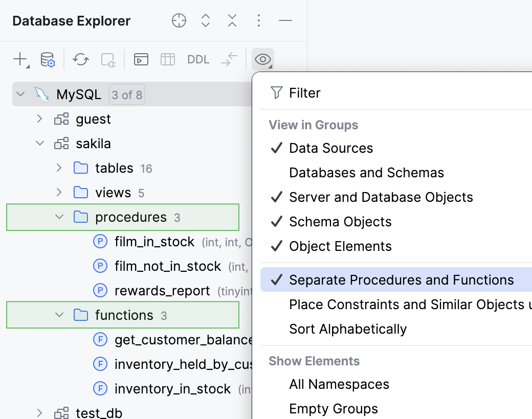Click the Disconnect from database icon
Image resolution: width=532 pixels, height=419 pixels.
tap(108, 59)
